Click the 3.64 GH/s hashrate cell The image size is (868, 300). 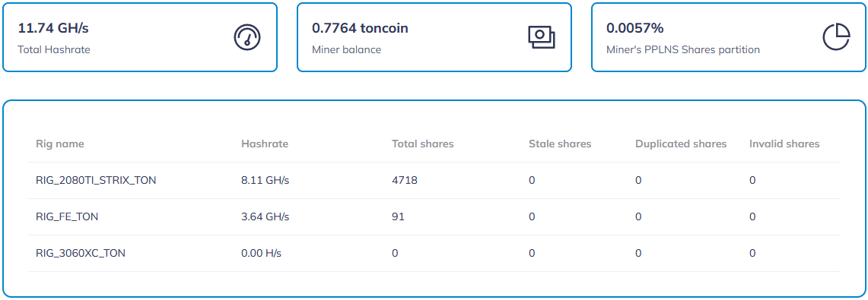click(265, 216)
